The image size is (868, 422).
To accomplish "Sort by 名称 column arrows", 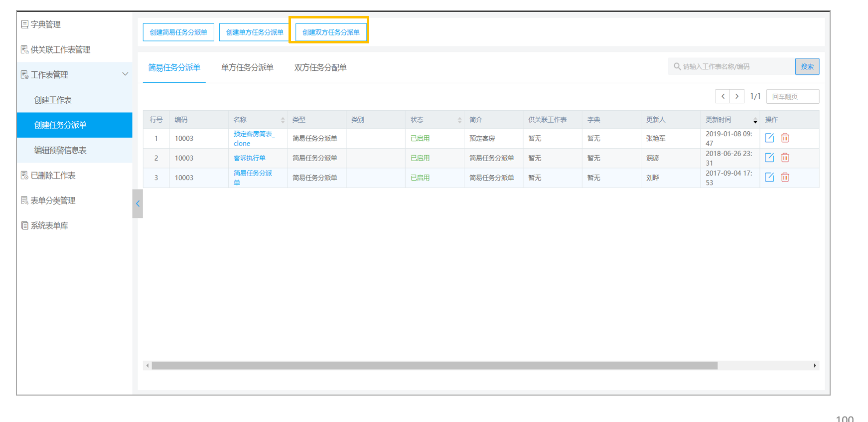I will (283, 120).
